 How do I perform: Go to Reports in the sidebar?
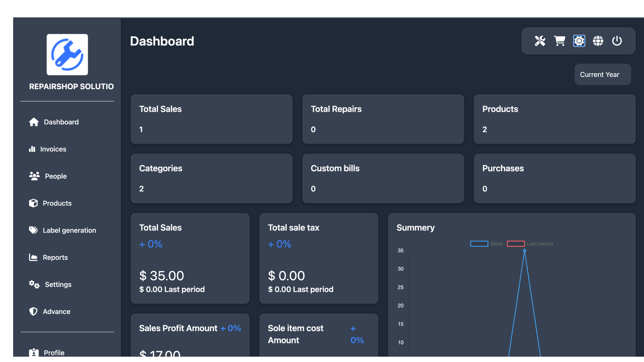pos(55,257)
